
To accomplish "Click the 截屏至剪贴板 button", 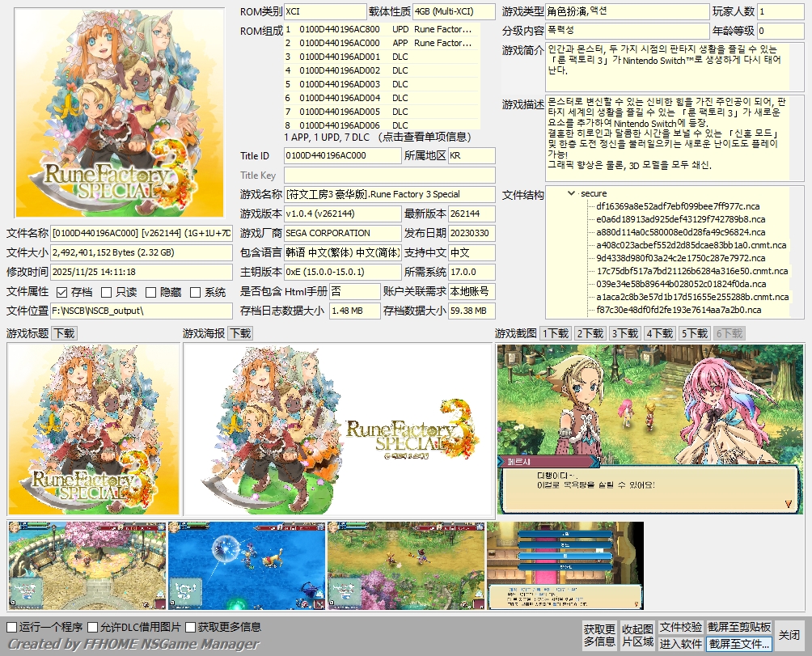I will click(739, 628).
